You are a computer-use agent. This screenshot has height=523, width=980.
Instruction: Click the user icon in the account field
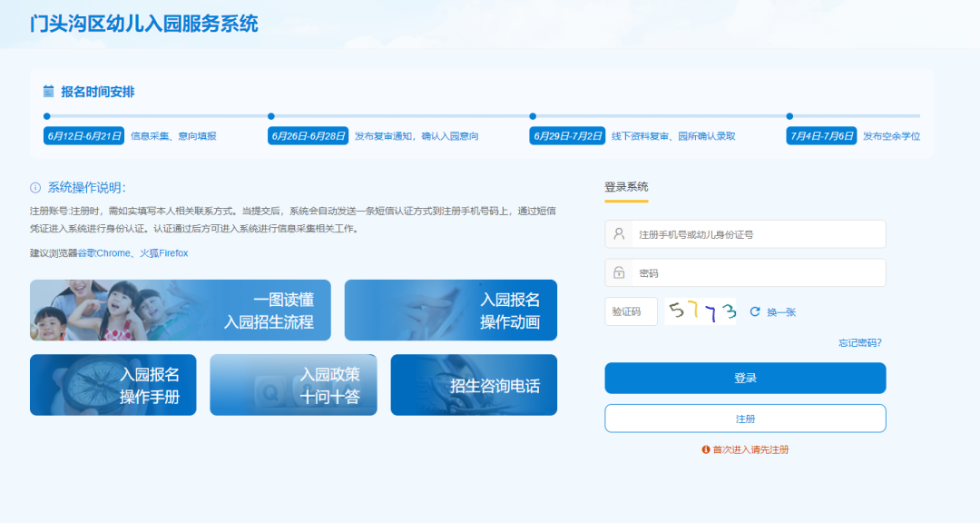click(x=619, y=234)
